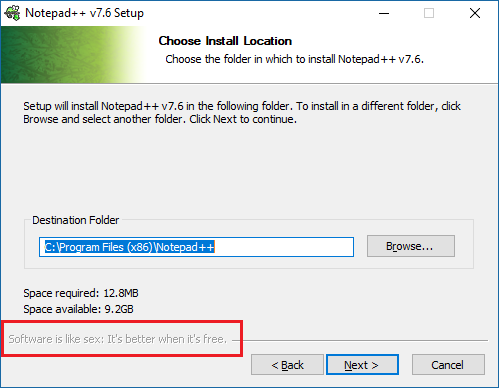Click the 'Notepad++ v7.6 Setup' title text
Viewport: 499px width, 388px height.
click(x=84, y=13)
